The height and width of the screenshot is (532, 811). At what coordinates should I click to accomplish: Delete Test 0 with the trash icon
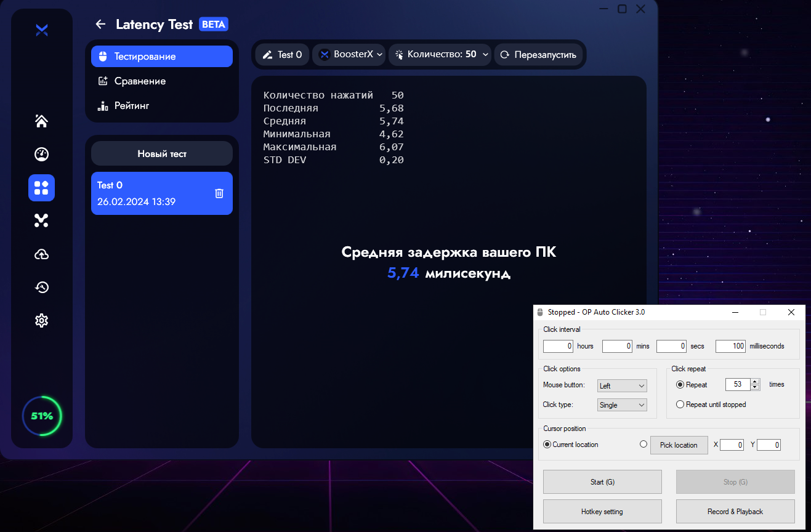pos(219,193)
